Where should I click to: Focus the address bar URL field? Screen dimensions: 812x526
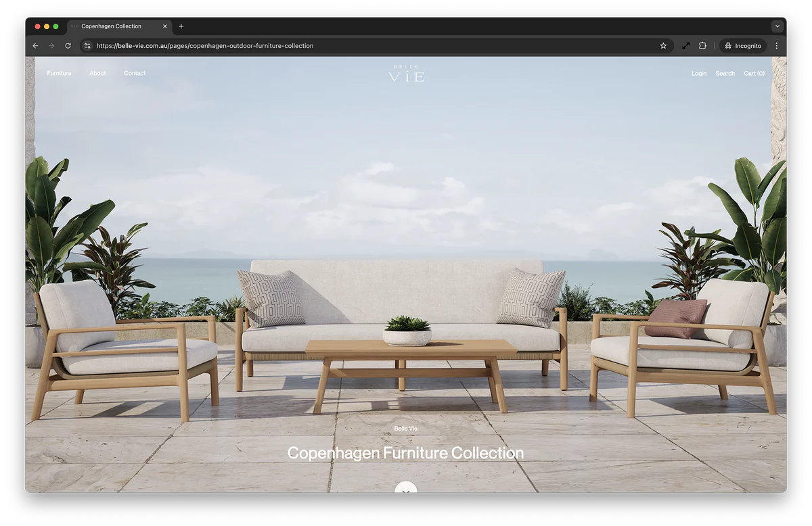point(376,46)
